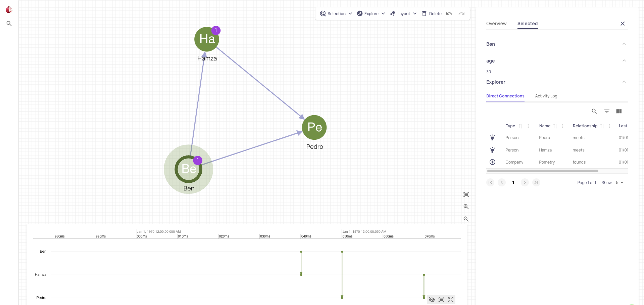Open the column chooser icon
The width and height of the screenshot is (644, 305).
coord(619,111)
